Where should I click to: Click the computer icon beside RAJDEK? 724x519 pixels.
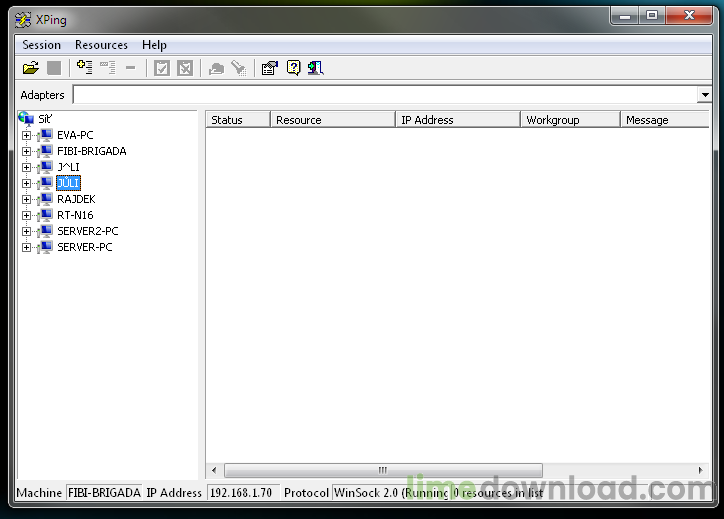click(45, 199)
